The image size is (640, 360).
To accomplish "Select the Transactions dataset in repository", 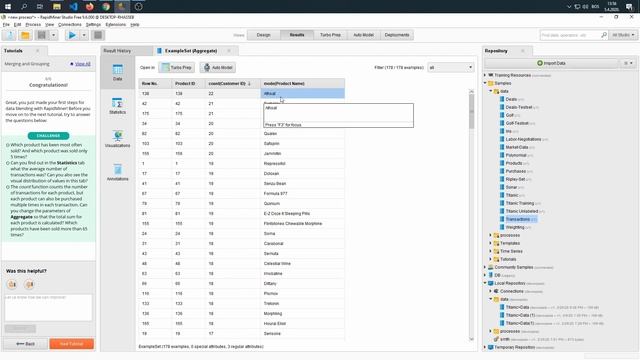I will [x=518, y=219].
